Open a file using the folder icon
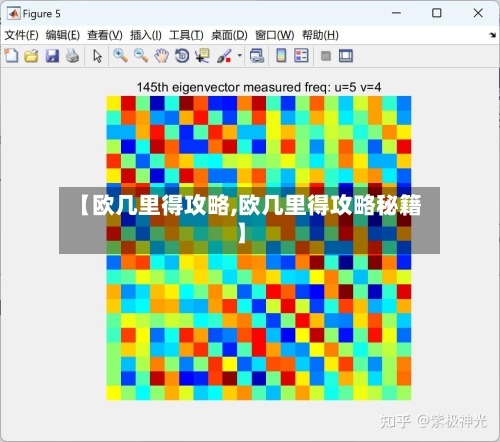 point(31,56)
